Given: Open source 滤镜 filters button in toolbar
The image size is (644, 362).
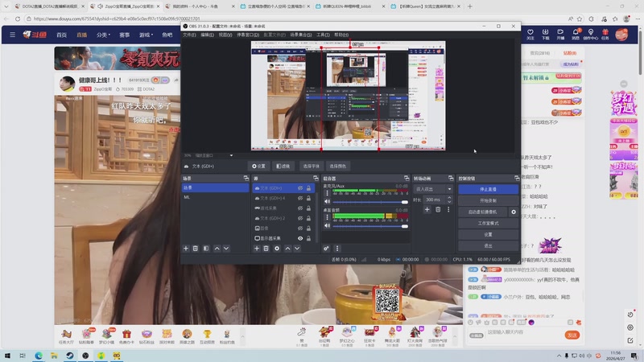Looking at the screenshot, I should point(283,167).
